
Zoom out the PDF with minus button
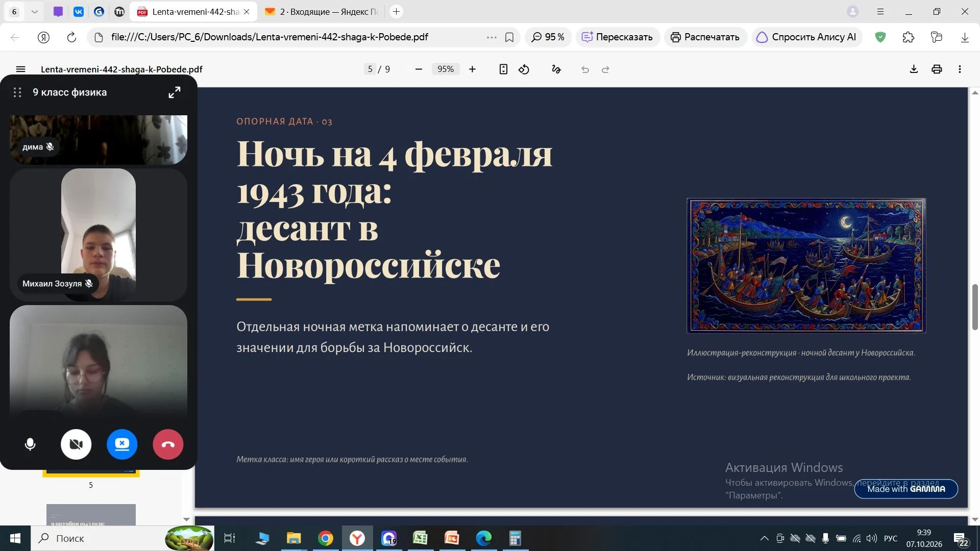419,69
